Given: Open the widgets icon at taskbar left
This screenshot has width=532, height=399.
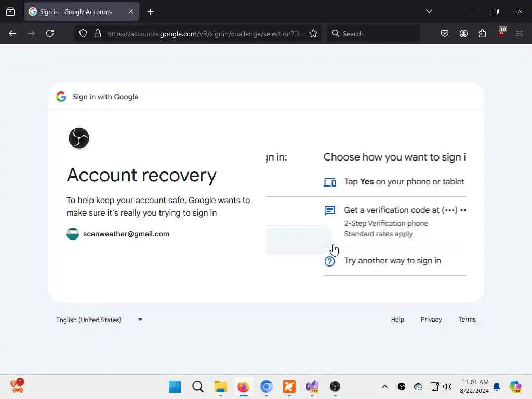Looking at the screenshot, I should [17, 387].
